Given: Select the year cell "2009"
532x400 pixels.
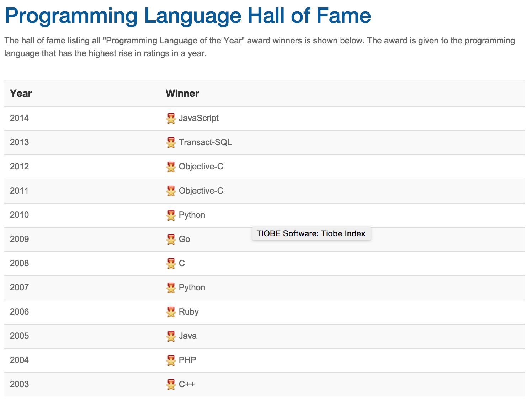Looking at the screenshot, I should tap(19, 239).
